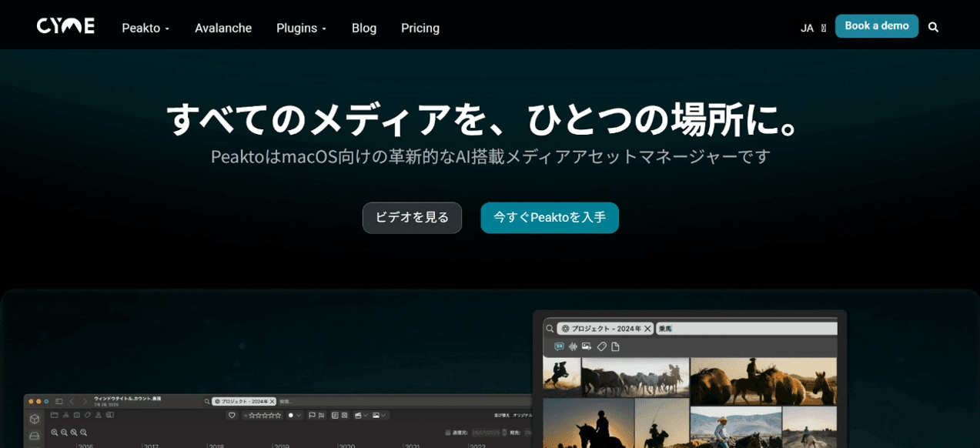
Task: Open the Pricing page
Action: (x=420, y=28)
